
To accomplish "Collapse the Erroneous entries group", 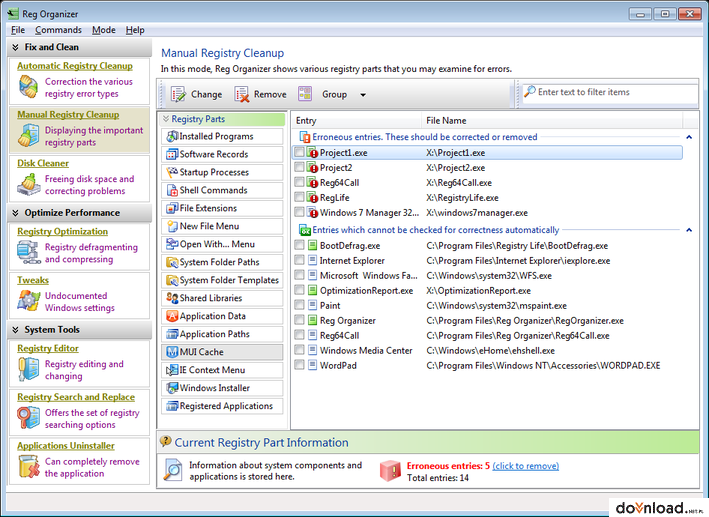I will coord(689,137).
